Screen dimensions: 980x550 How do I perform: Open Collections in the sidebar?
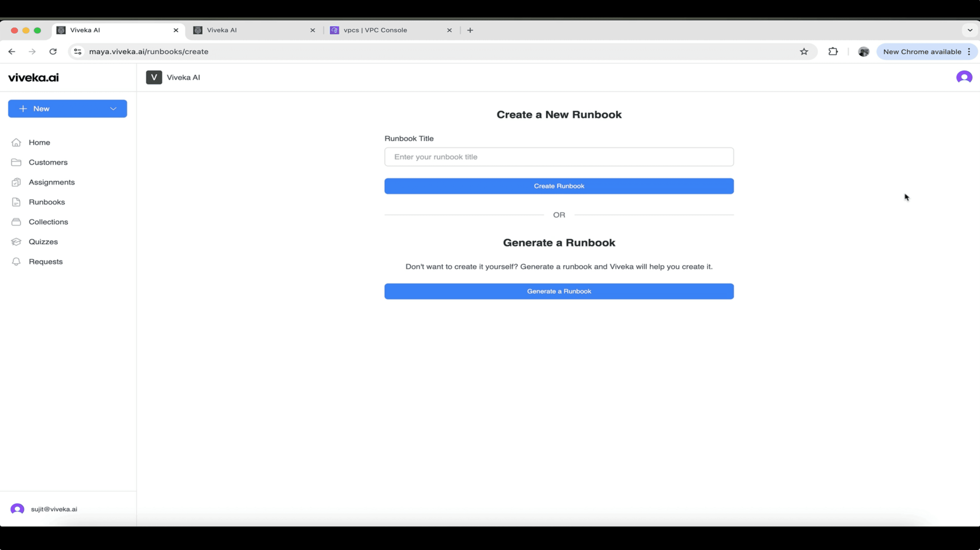tap(48, 222)
